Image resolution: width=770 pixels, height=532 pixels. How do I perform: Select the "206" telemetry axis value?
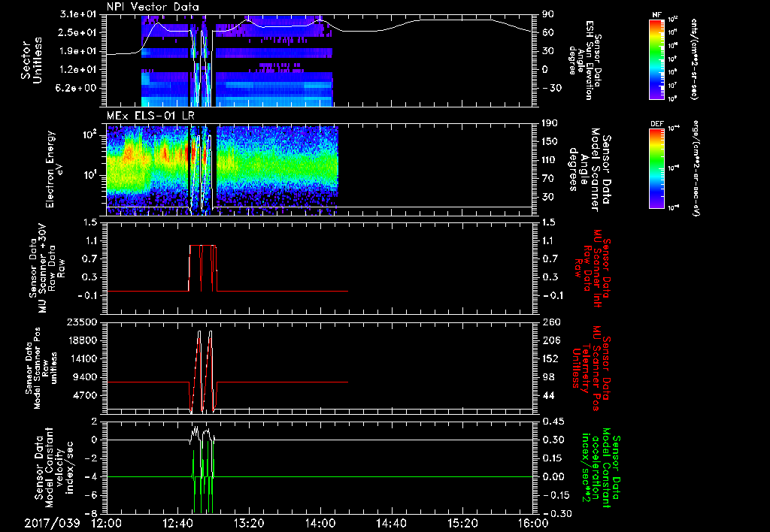550,340
